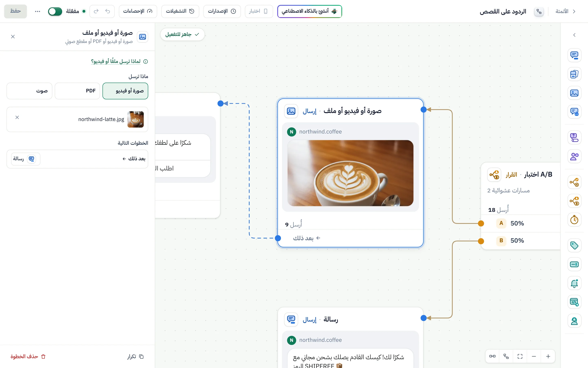
Task: Click the حفظ save button
Action: [x=15, y=11]
